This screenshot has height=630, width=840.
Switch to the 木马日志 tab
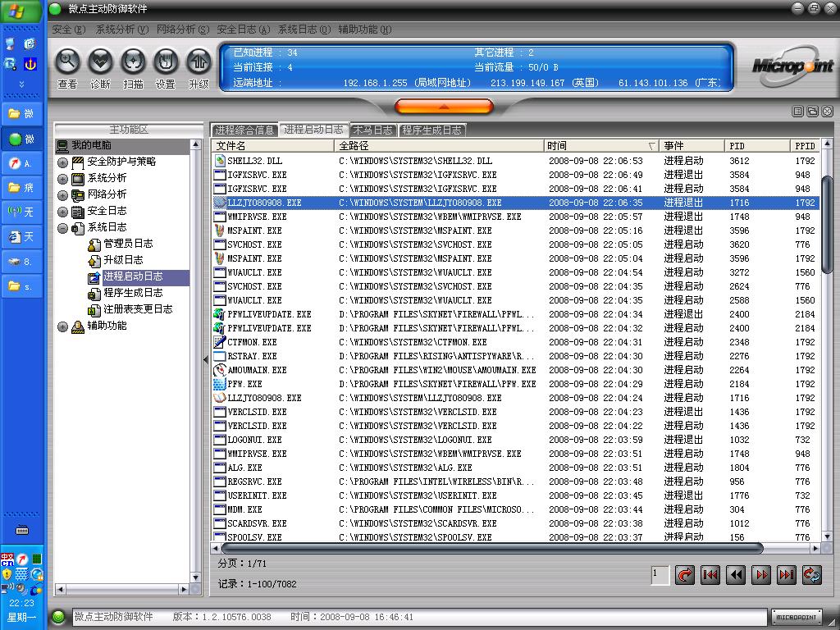click(x=373, y=130)
